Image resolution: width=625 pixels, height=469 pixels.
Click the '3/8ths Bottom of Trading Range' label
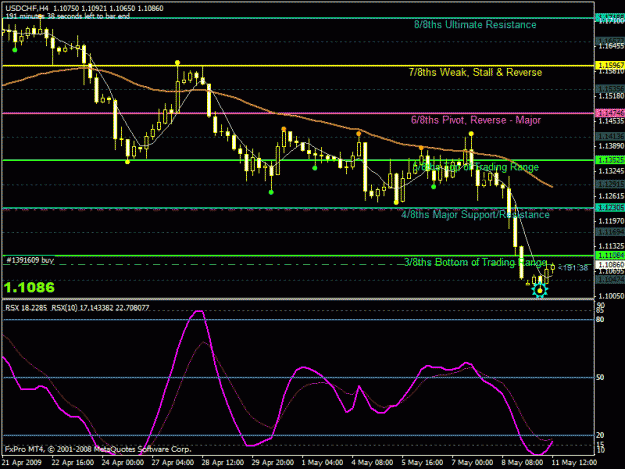(476, 262)
